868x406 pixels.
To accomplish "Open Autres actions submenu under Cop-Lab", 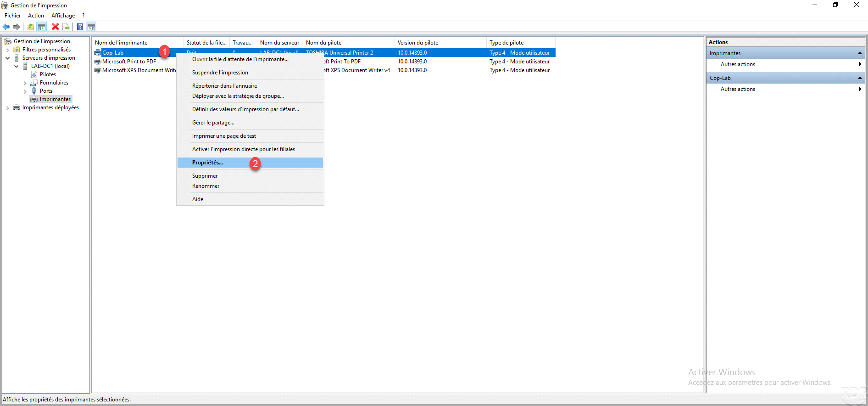I will point(786,89).
